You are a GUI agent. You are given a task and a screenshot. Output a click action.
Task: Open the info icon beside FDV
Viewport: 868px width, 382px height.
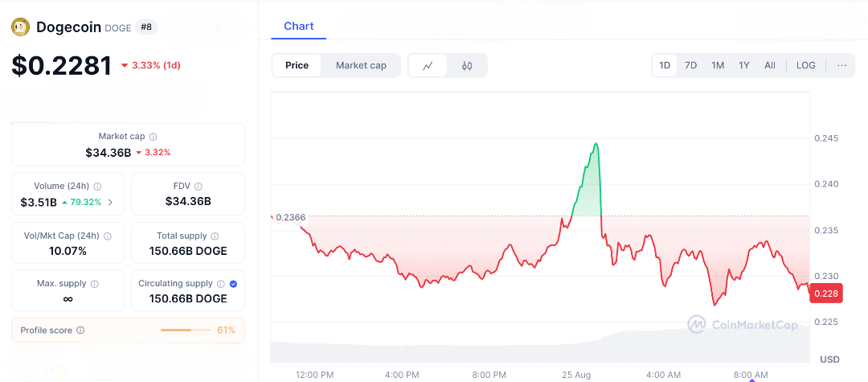coord(199,187)
